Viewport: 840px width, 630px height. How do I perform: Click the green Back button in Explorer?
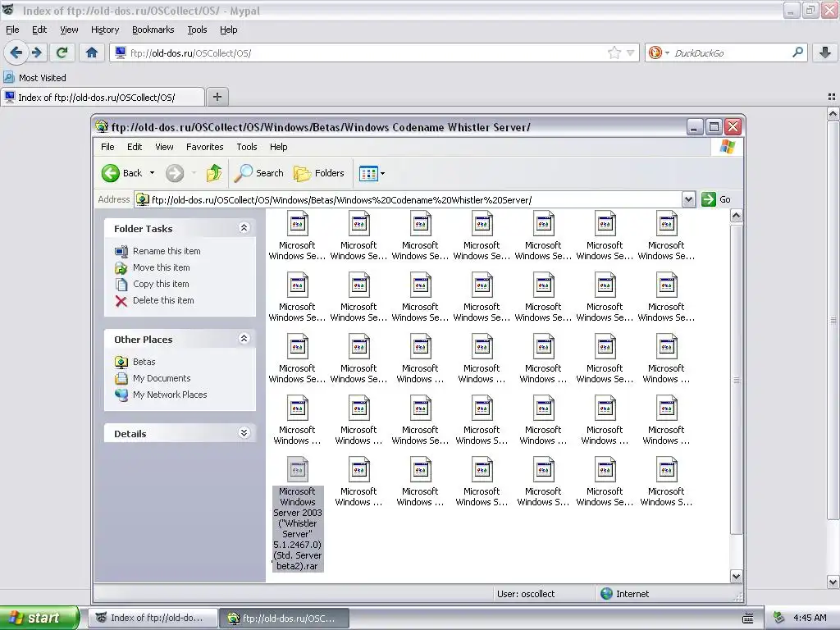pos(122,173)
